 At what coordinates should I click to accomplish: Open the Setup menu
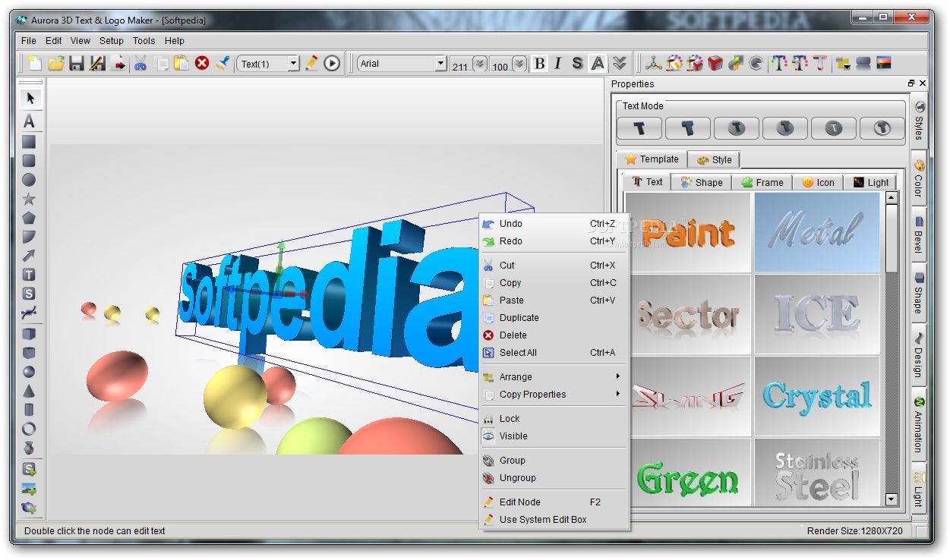(x=112, y=41)
